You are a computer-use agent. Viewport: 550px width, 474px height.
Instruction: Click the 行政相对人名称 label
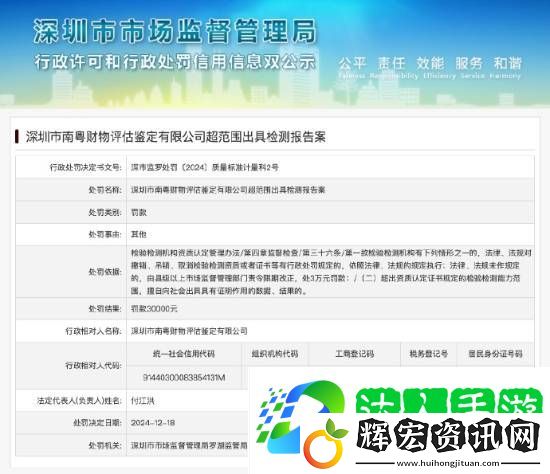pyautogui.click(x=93, y=331)
